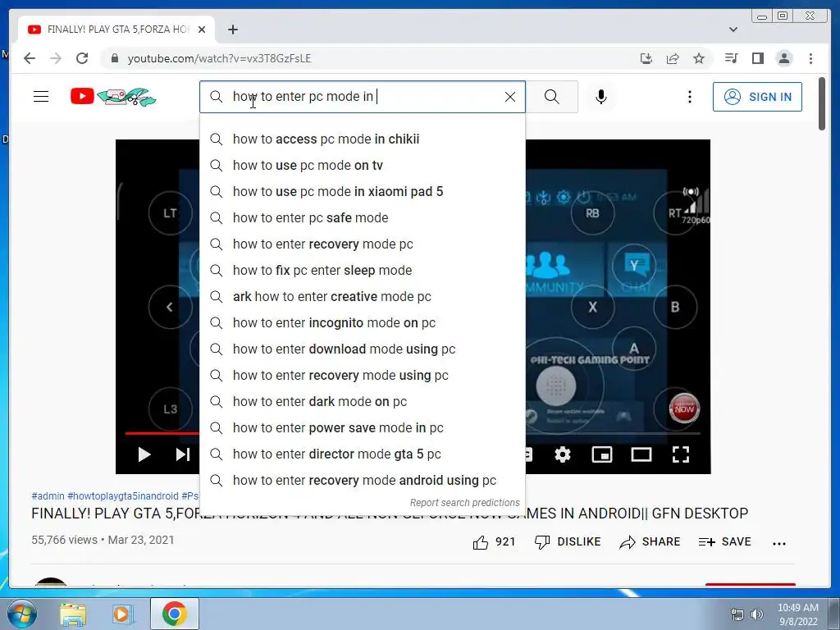Expand tab search chevron
This screenshot has height=630, width=840.
(733, 30)
